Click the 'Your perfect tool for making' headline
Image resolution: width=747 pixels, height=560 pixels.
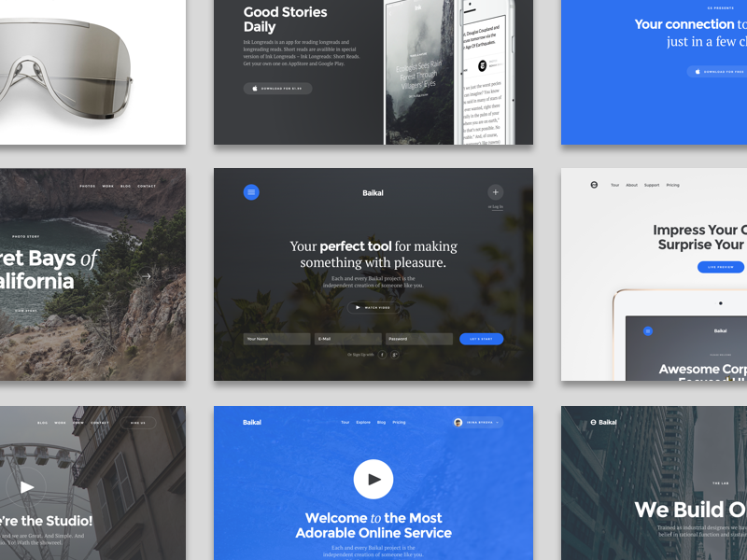pyautogui.click(x=373, y=246)
